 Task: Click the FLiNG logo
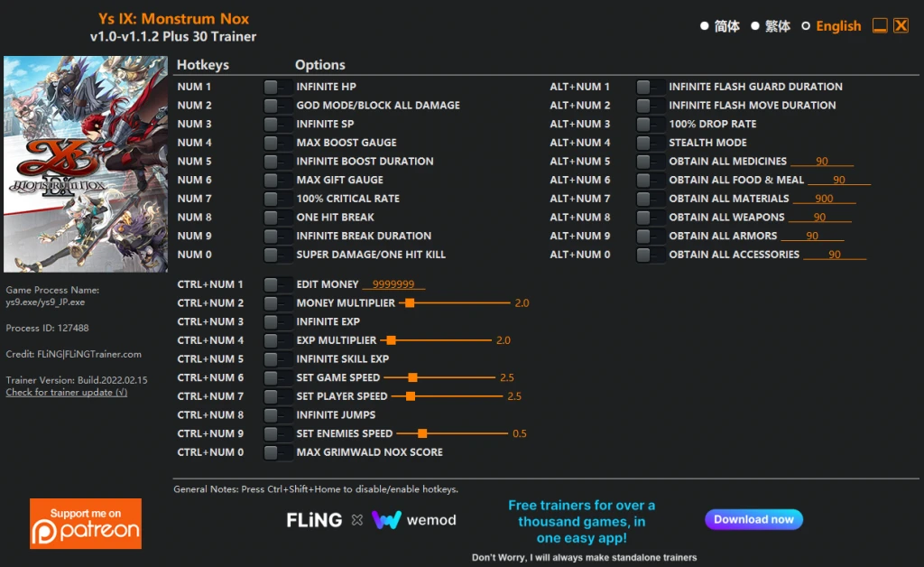314,520
